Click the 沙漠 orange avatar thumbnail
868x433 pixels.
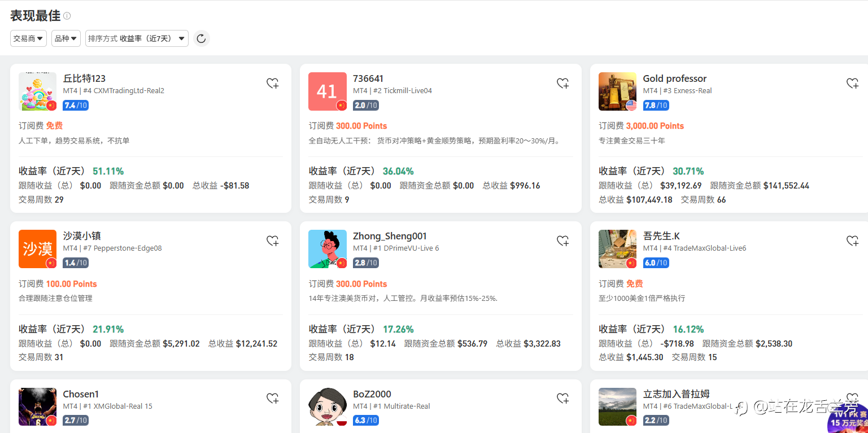(x=37, y=249)
